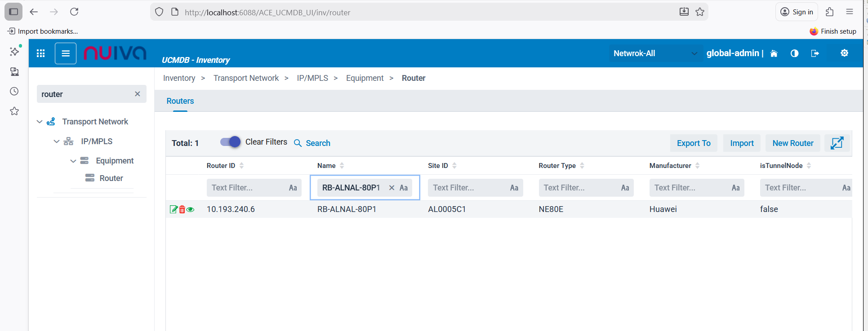Click the Export To button
Image resolution: width=868 pixels, height=331 pixels.
point(693,143)
